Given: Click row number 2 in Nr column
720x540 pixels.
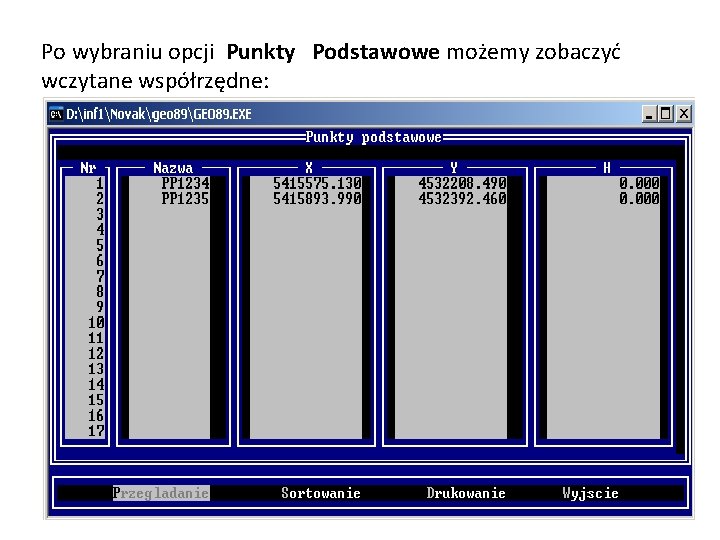Looking at the screenshot, I should [100, 198].
